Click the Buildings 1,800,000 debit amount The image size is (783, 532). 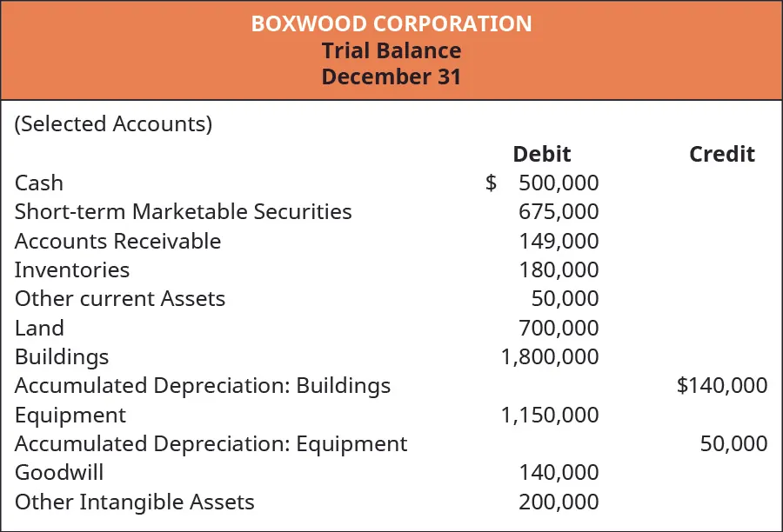[549, 356]
